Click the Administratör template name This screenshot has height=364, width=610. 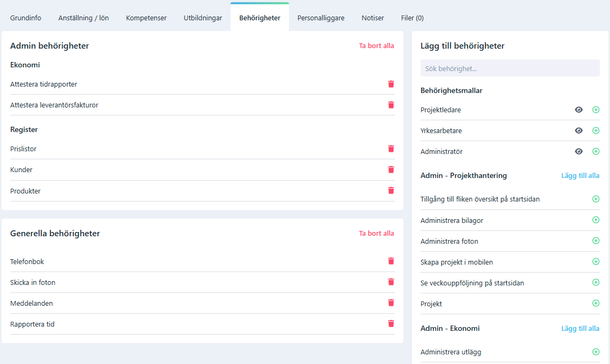441,151
